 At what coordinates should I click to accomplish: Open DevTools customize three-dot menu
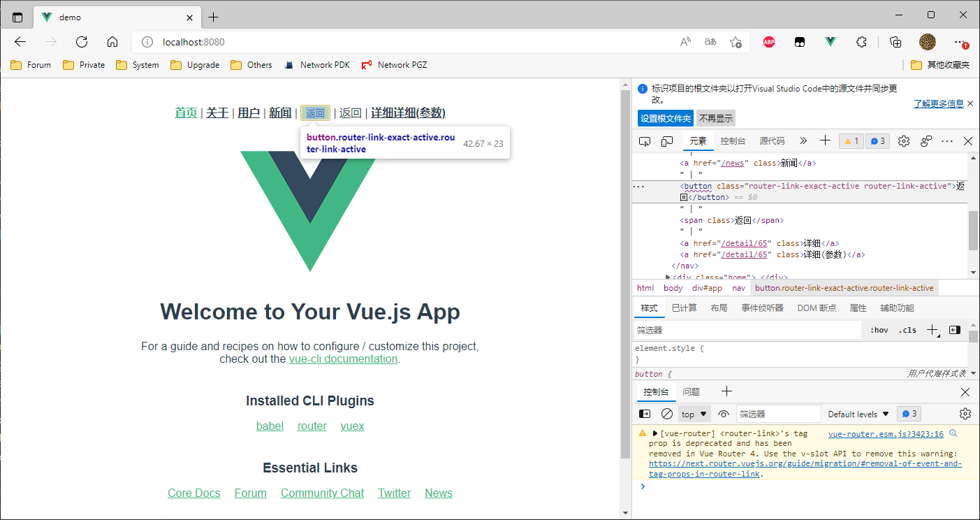(947, 141)
